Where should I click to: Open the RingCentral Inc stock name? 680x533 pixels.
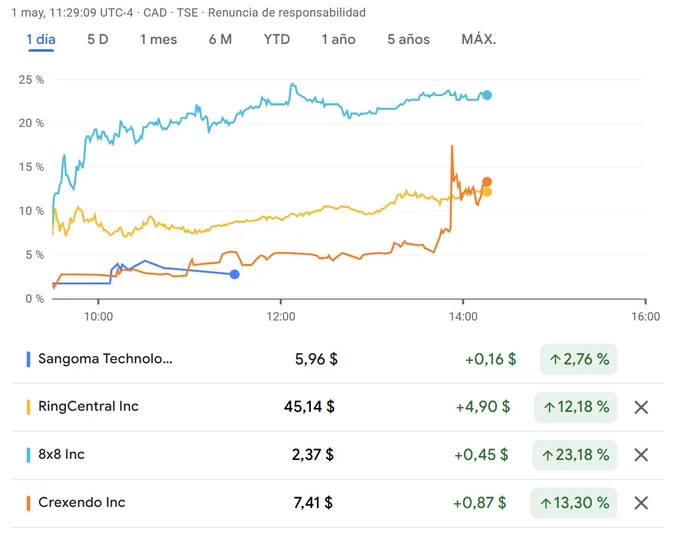click(88, 406)
